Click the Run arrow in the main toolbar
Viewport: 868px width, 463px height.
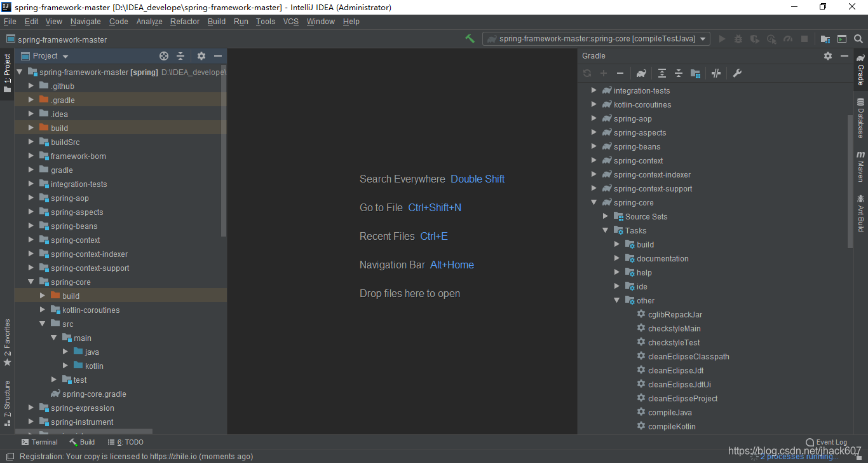pyautogui.click(x=722, y=39)
